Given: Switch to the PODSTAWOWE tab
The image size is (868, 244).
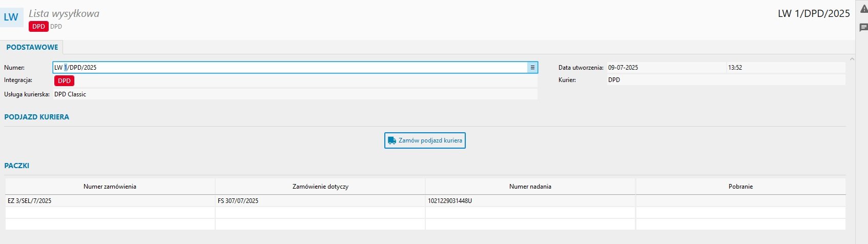Looking at the screenshot, I should point(32,47).
